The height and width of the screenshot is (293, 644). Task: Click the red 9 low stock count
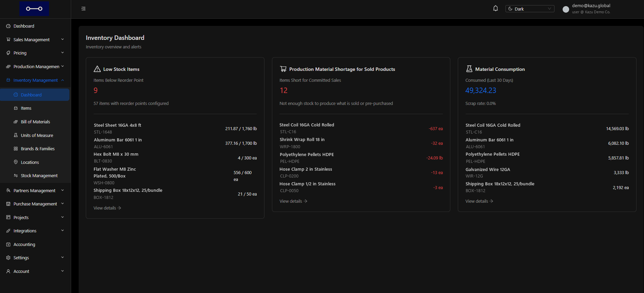point(96,90)
